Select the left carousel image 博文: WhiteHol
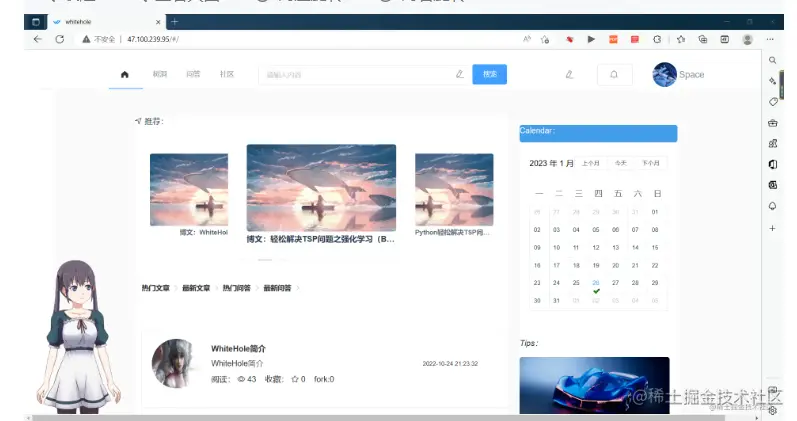Viewport: 797px width, 421px height. click(x=189, y=190)
